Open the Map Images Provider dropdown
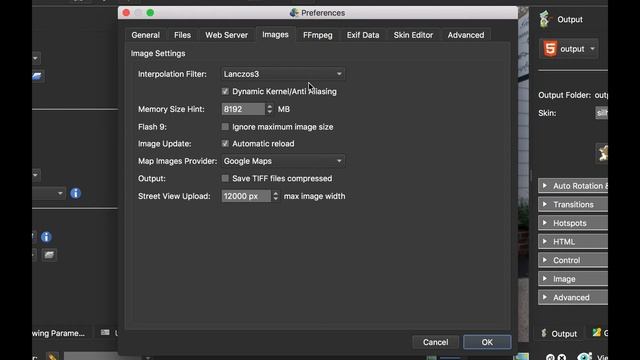This screenshot has height=360, width=640. coord(283,161)
